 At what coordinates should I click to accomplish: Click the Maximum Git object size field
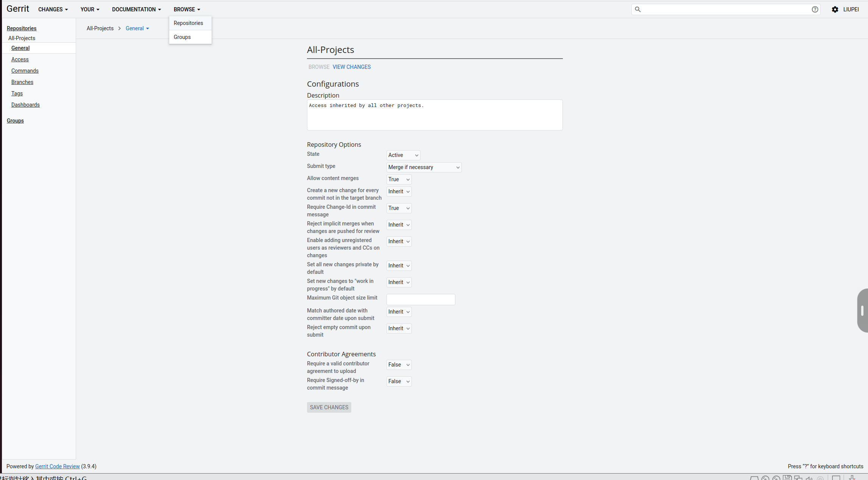coord(421,300)
